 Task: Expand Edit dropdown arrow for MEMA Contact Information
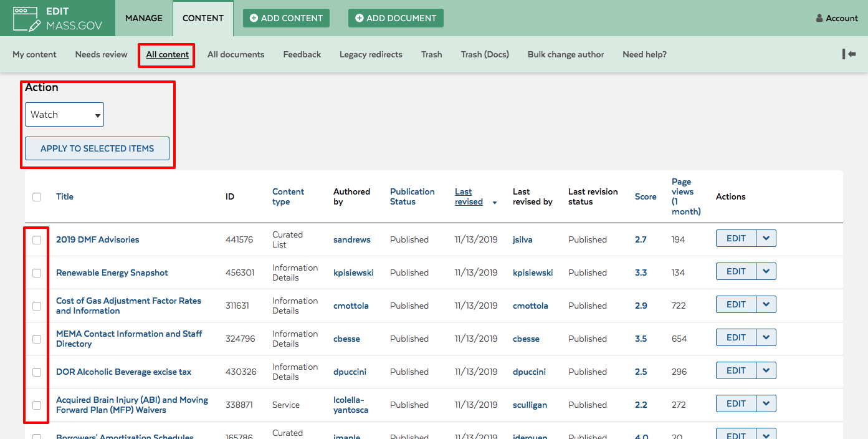pos(766,337)
